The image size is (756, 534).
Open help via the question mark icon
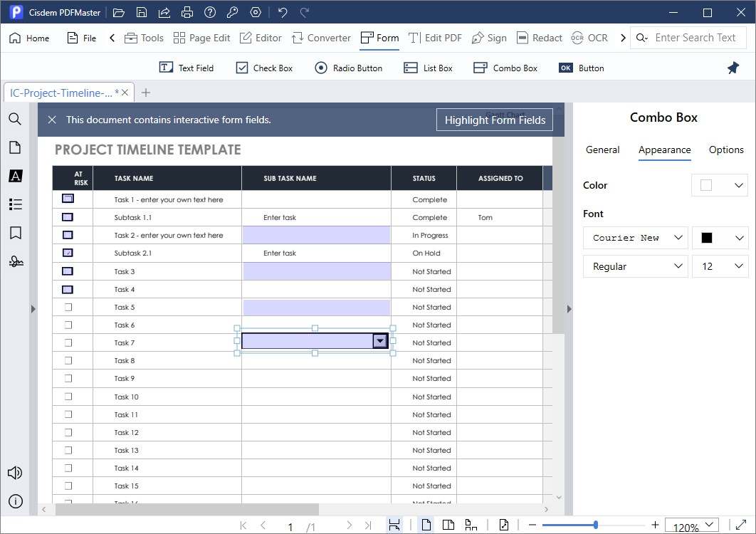[210, 13]
